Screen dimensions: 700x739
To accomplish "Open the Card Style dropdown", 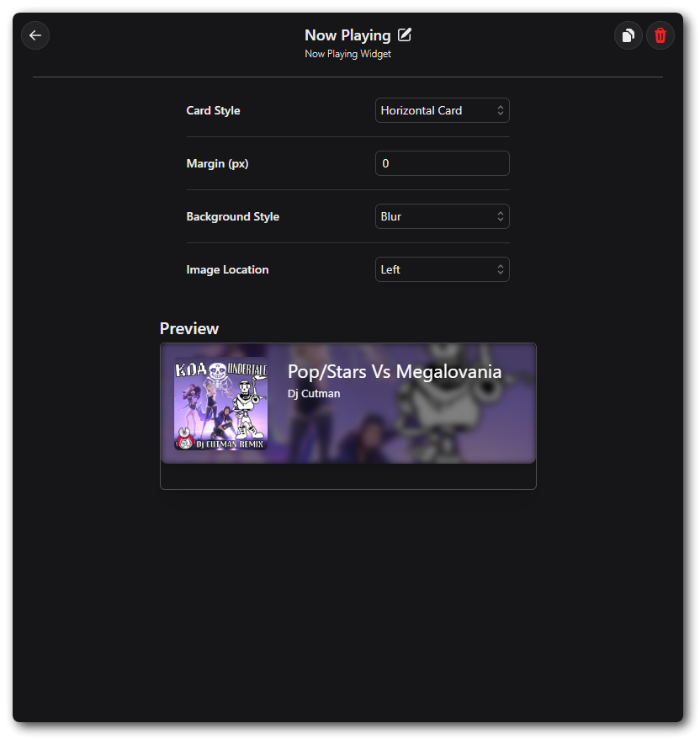I will pos(442,110).
